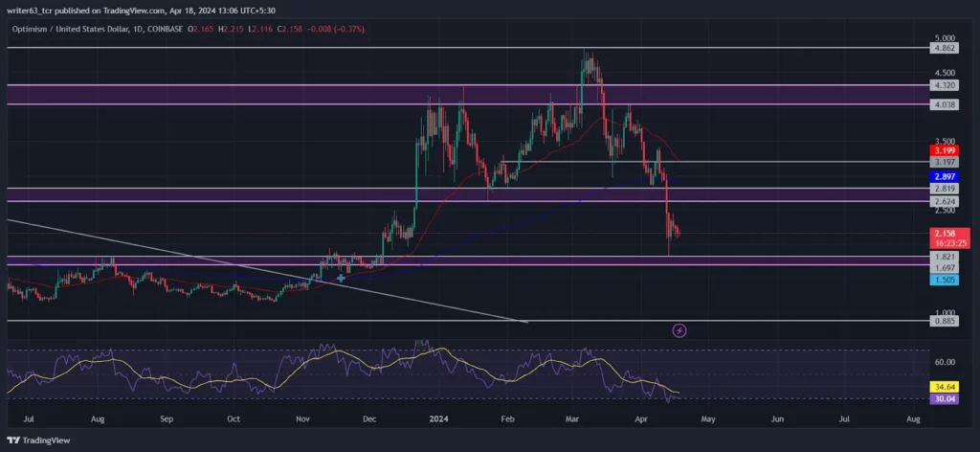Click the 1.000 price axis tick
980x452 pixels.
(x=944, y=313)
